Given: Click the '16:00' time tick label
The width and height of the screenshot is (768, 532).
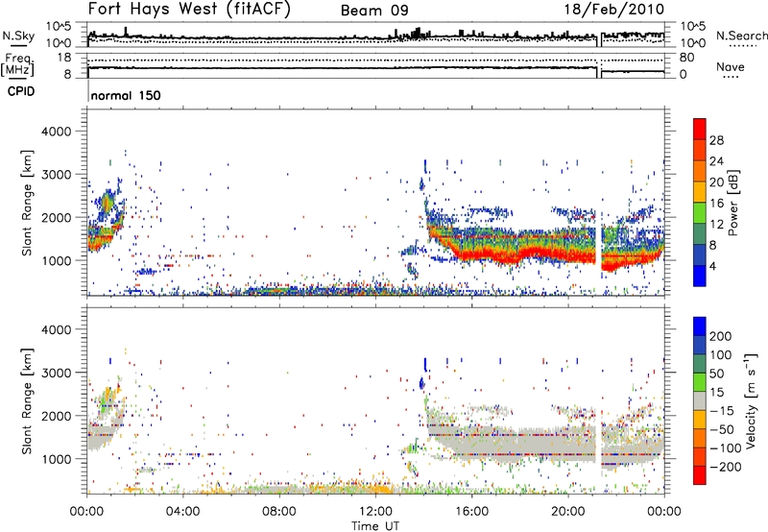Looking at the screenshot, I should [x=471, y=511].
